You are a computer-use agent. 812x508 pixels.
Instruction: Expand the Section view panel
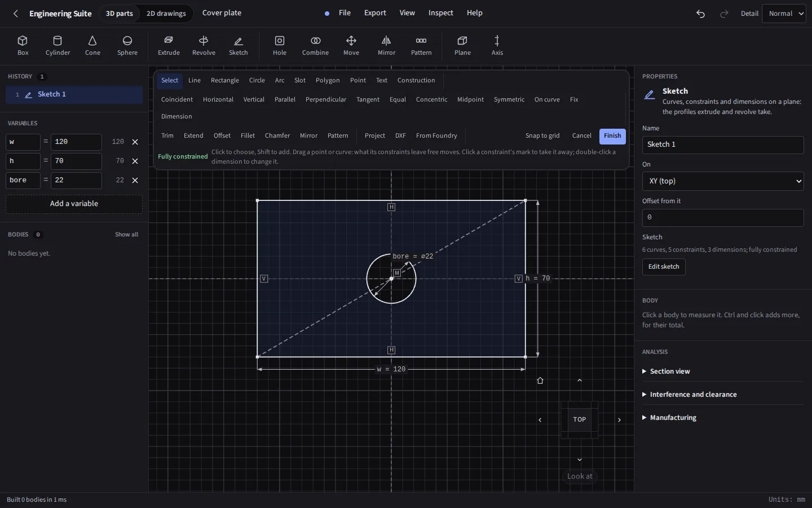tap(723, 371)
